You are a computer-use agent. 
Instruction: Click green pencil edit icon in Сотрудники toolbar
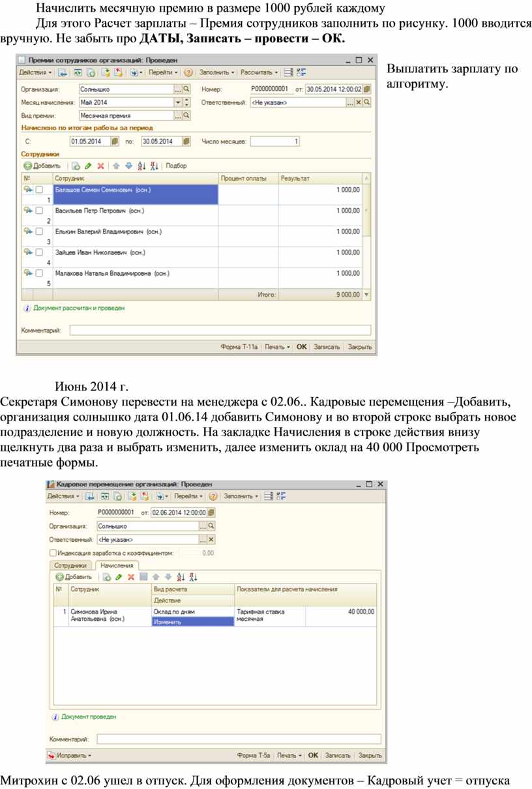click(x=87, y=166)
